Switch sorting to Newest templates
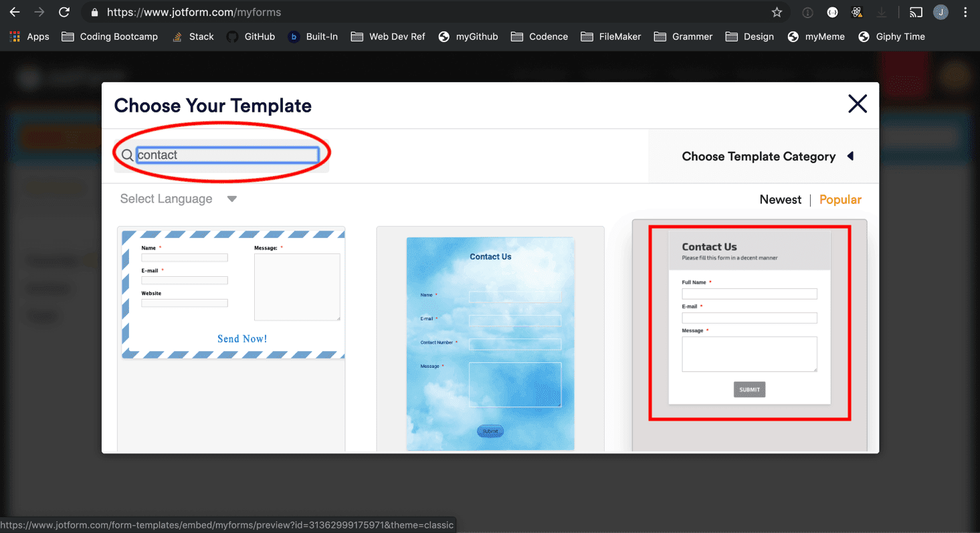This screenshot has width=980, height=533. point(780,199)
